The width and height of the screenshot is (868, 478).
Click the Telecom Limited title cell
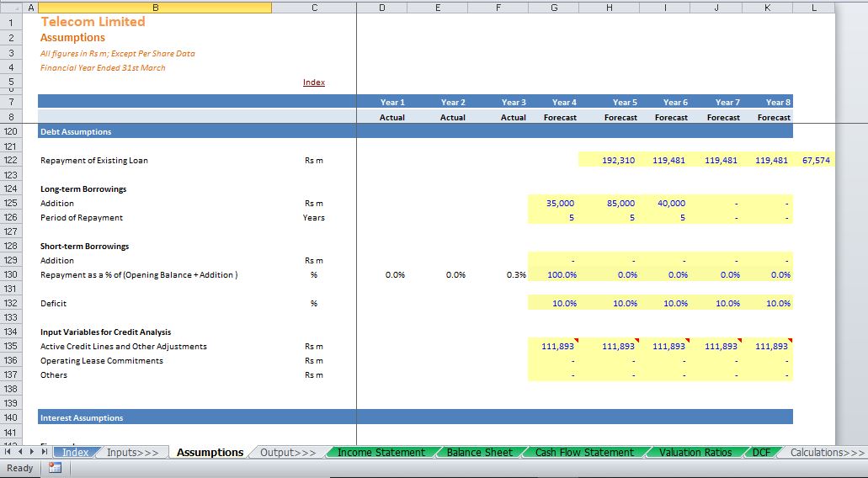(93, 22)
